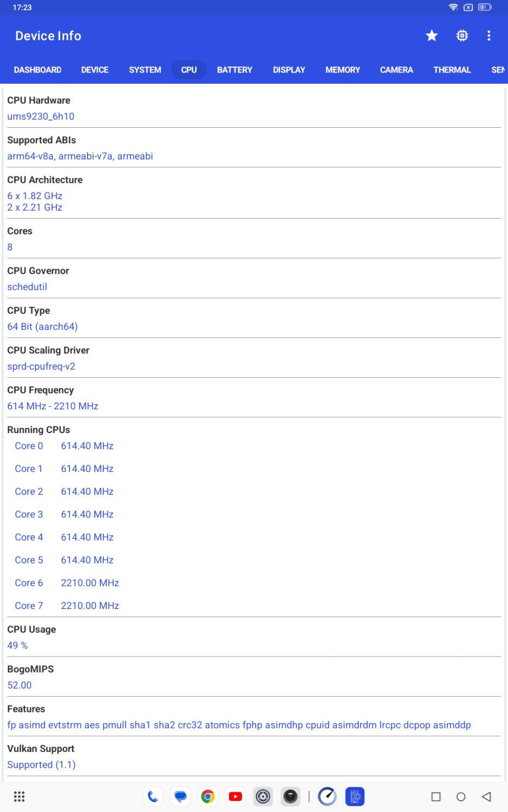The image size is (508, 812).
Task: Open the Device Info app taskbar icon
Action: [x=355, y=796]
